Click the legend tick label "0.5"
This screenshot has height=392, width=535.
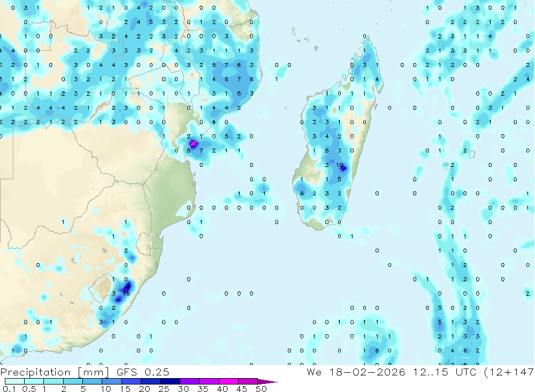[29, 389]
